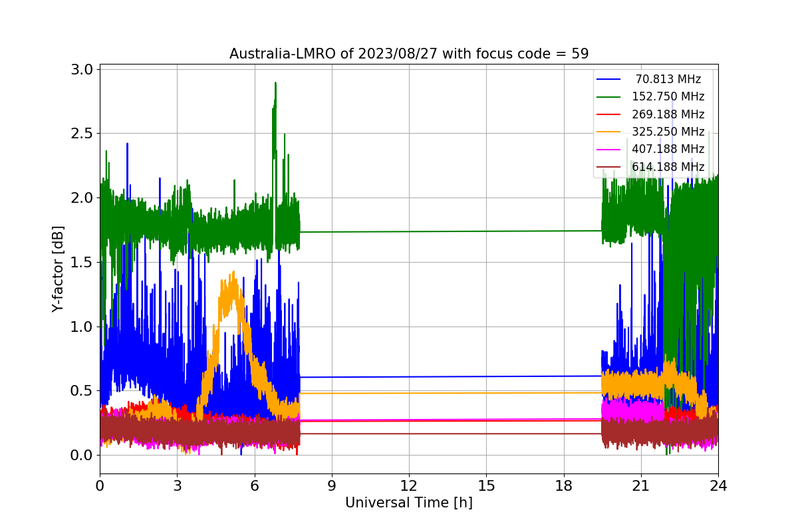Click the x-axis tick label 6
The width and height of the screenshot is (798, 532).
coord(254,486)
